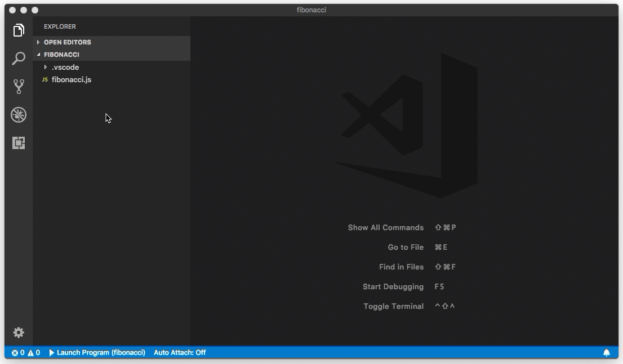
Task: Open the Source Control view icon
Action: point(19,86)
